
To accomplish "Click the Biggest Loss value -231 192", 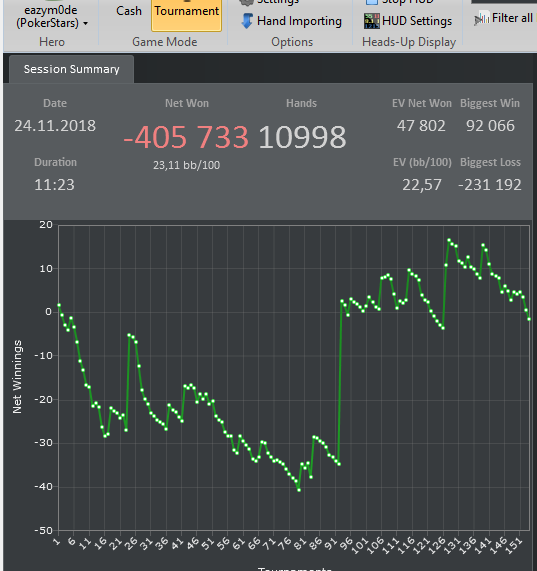I will click(x=490, y=185).
